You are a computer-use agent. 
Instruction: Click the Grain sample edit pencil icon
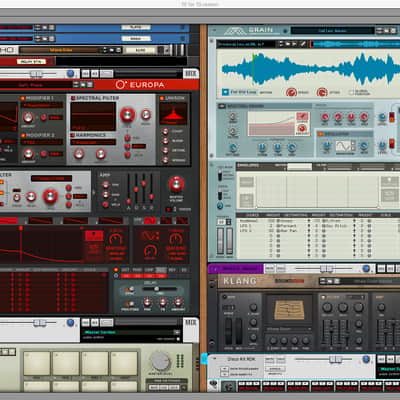click(303, 44)
